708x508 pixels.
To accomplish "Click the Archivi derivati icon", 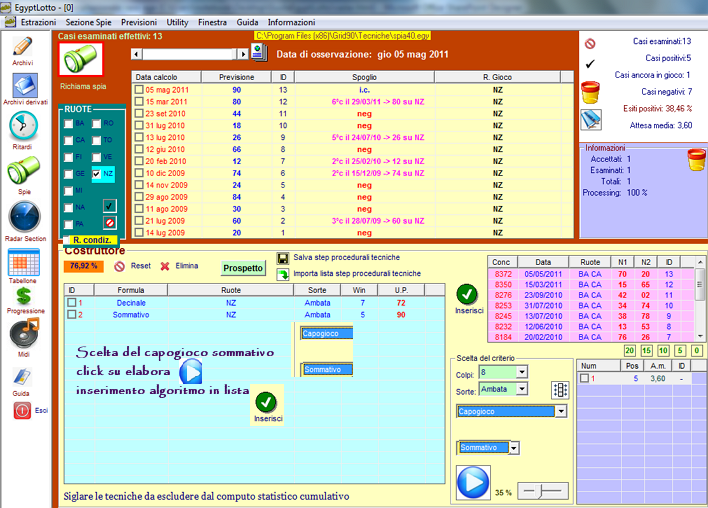I will click(24, 86).
